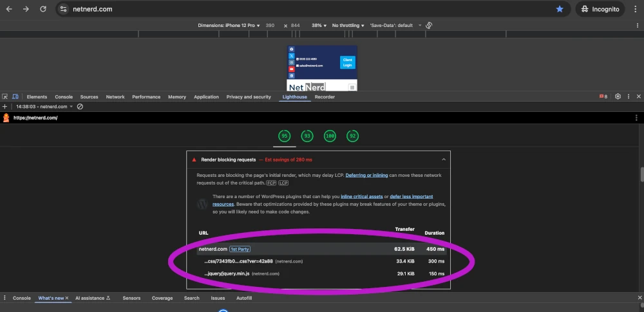Switch to the Network tab
Screen dimensions: 644x312
(115, 96)
